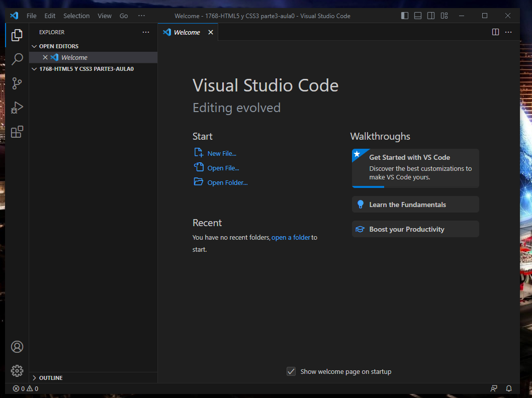Open the View menu
Screen dimensions: 532x398
tap(105, 16)
